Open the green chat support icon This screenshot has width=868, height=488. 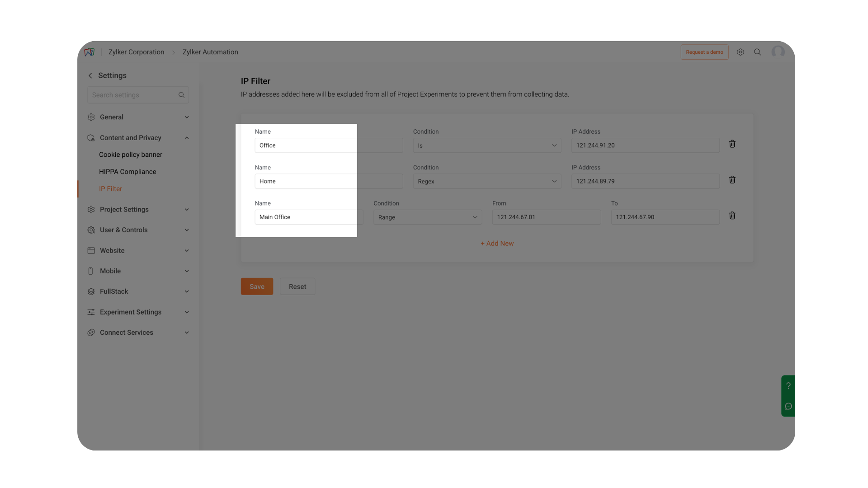tap(788, 406)
